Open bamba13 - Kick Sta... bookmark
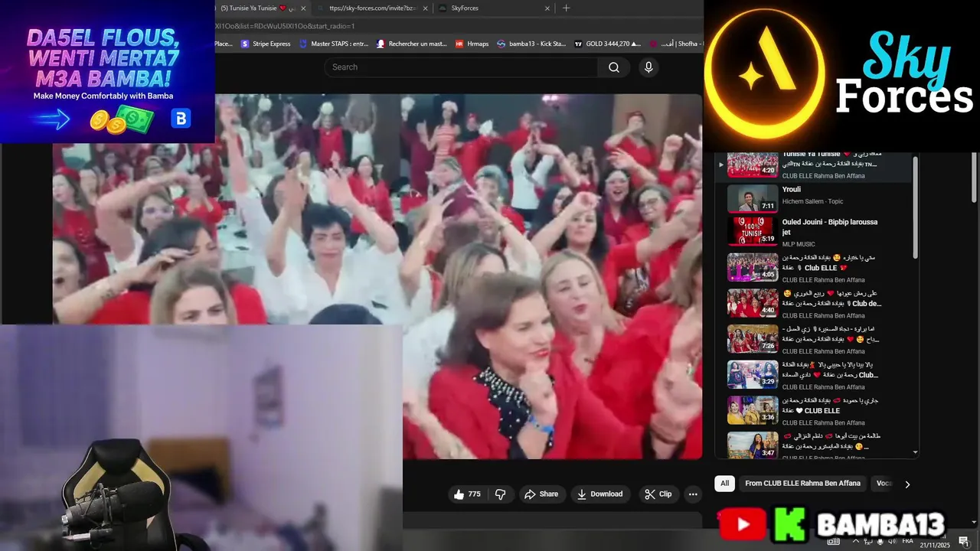 (x=532, y=44)
